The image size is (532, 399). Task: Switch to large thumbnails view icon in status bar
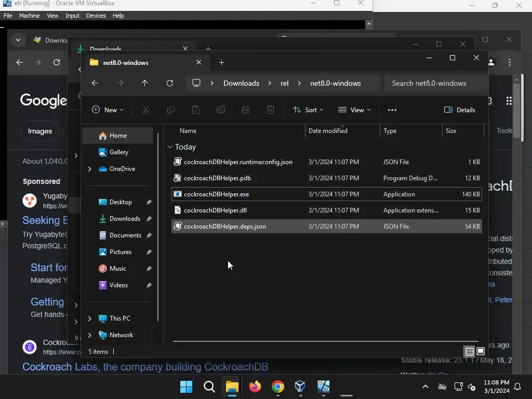pyautogui.click(x=481, y=351)
